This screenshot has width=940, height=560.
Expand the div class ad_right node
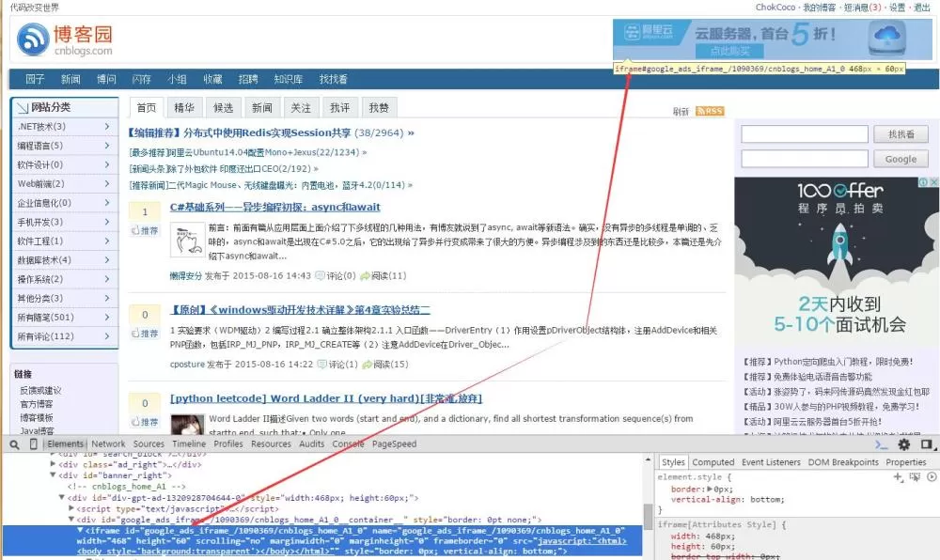[53, 464]
